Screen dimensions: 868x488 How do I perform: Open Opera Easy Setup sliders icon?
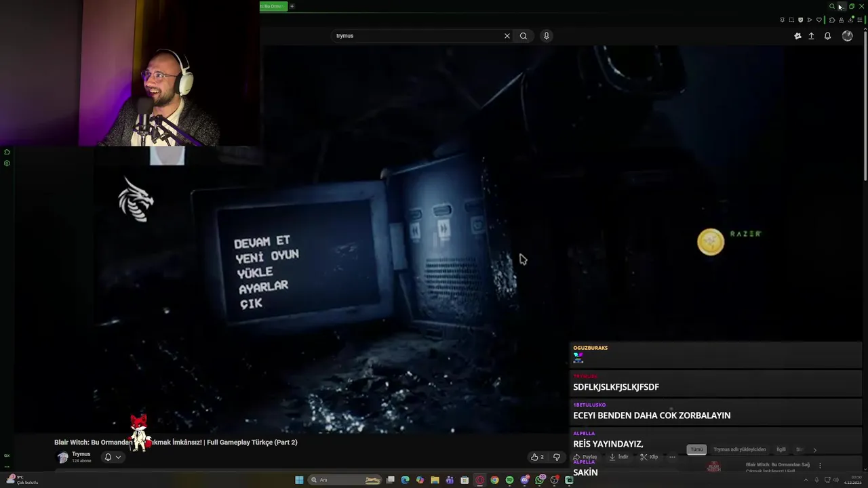point(860,20)
